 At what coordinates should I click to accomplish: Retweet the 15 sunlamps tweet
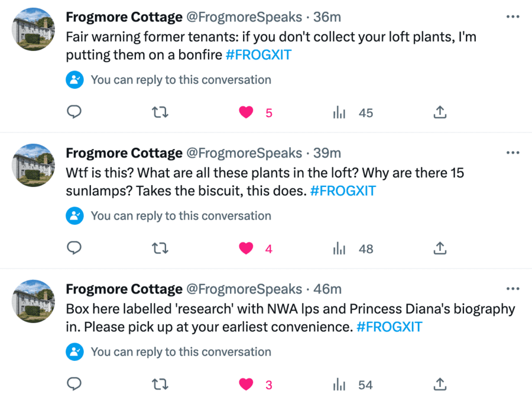160,249
